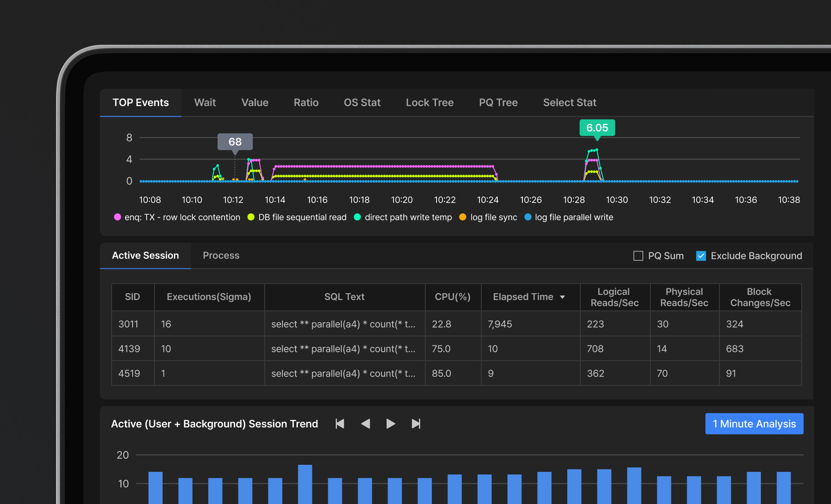Jump to last session trend interval

point(416,424)
